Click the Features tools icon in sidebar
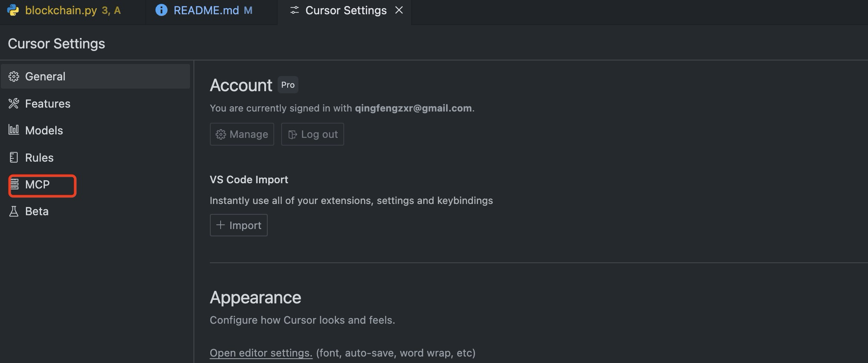 [x=14, y=104]
